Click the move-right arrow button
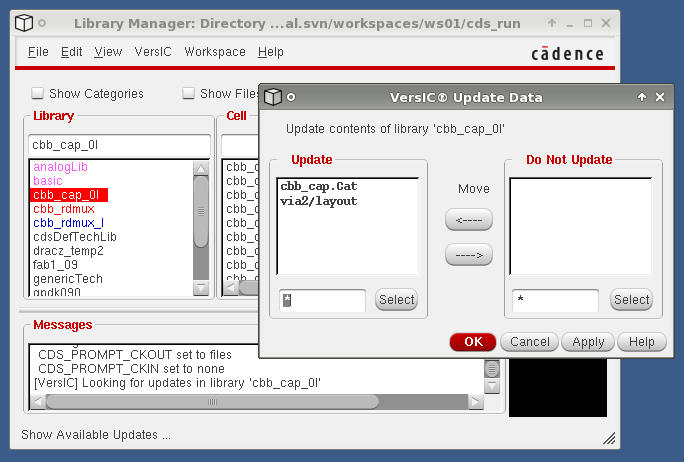The width and height of the screenshot is (684, 462). click(468, 255)
